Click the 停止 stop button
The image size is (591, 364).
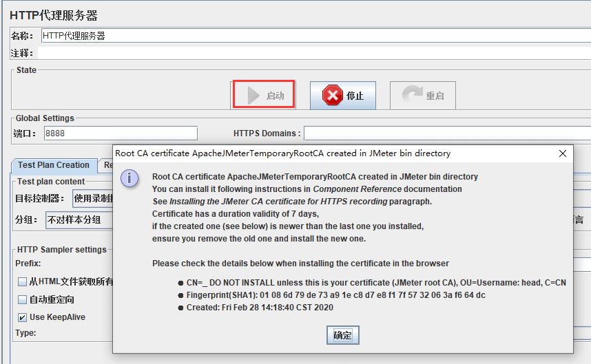click(x=342, y=95)
